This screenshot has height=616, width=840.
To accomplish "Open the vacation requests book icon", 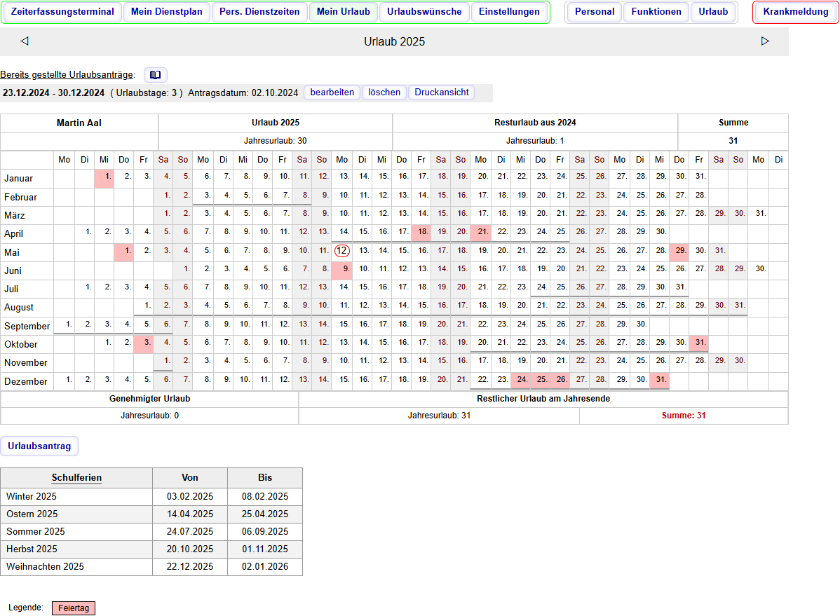I will 155,75.
